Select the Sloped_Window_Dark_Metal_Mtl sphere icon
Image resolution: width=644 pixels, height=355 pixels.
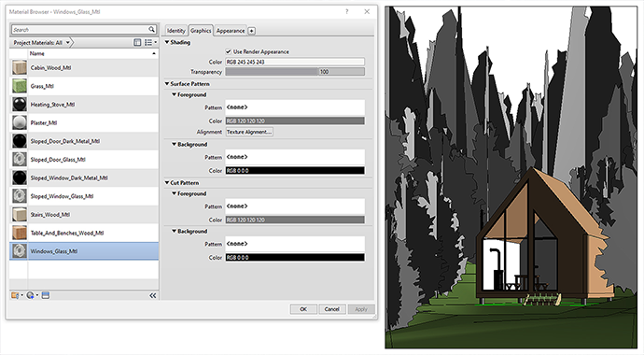pyautogui.click(x=20, y=177)
